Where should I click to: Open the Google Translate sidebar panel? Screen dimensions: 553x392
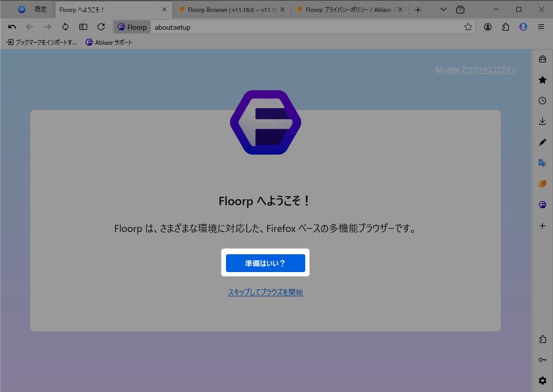542,163
